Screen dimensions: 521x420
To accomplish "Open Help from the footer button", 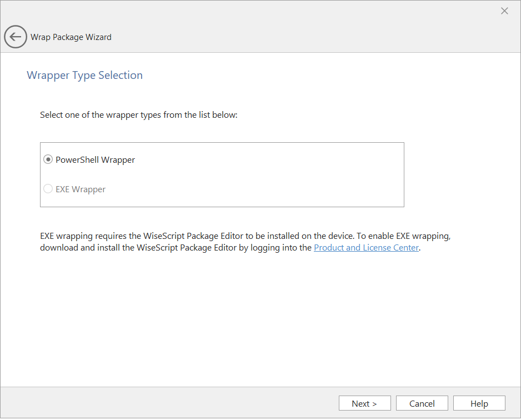I will coord(479,403).
